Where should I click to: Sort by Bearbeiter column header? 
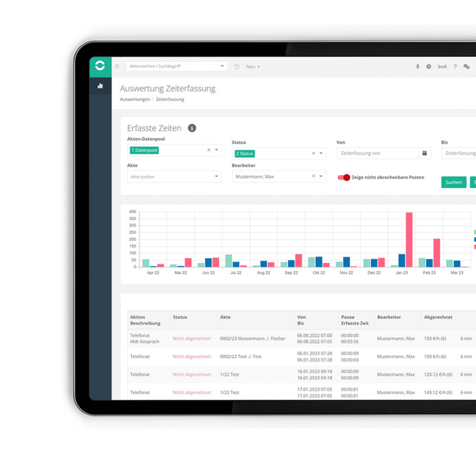click(397, 320)
